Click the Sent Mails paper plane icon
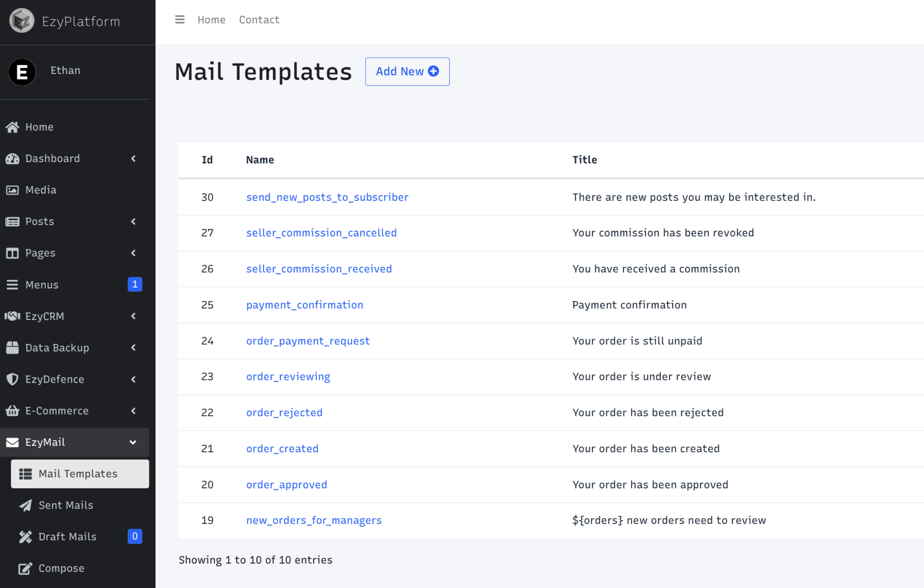This screenshot has width=924, height=588. [26, 505]
